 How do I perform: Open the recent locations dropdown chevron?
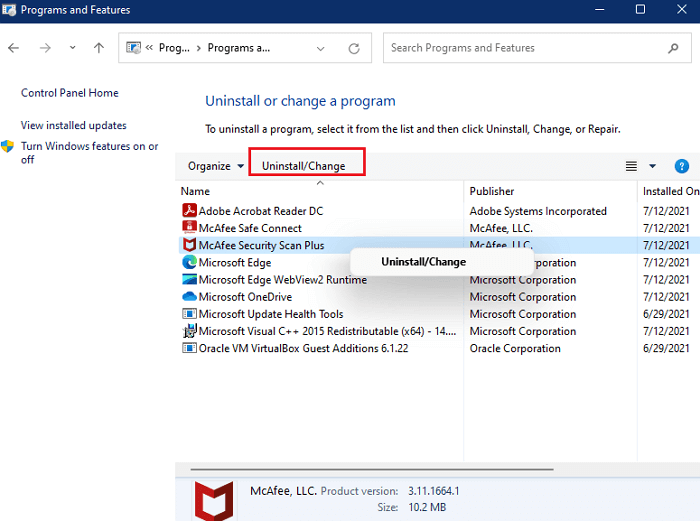point(72,47)
